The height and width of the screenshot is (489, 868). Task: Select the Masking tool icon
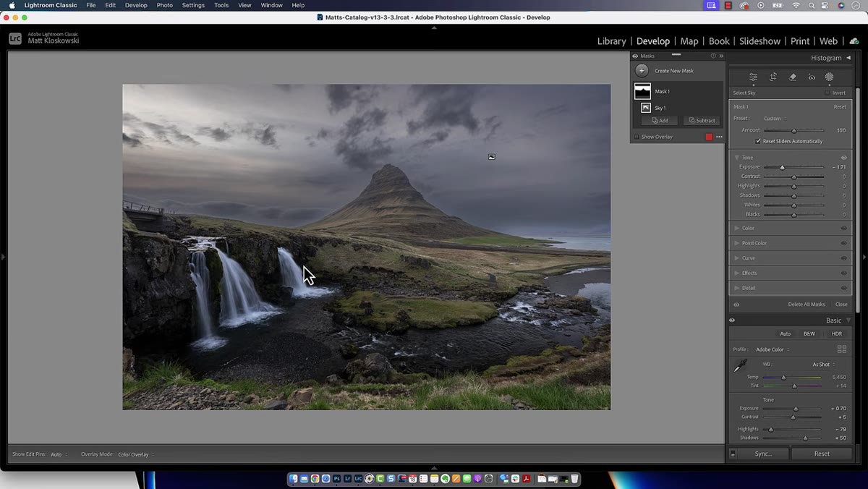(830, 77)
